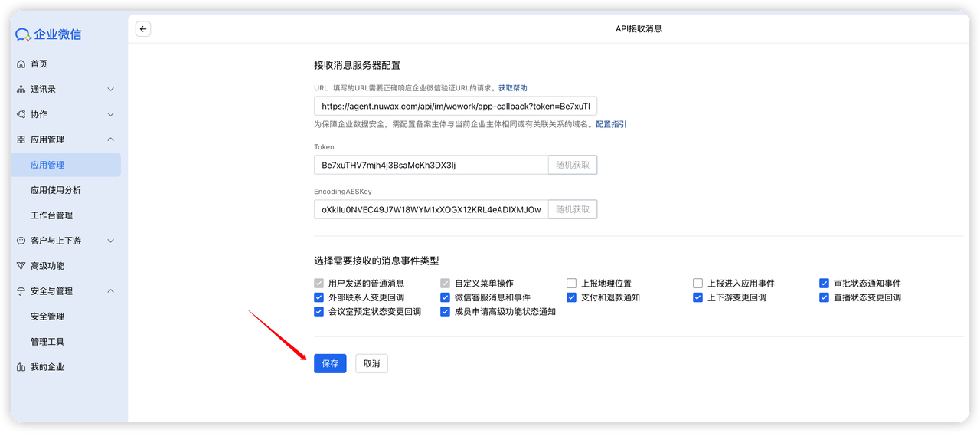Screen dimensions: 980x433
Task: Toggle 用户发送的普通消息 checkbox
Action: [x=319, y=284]
